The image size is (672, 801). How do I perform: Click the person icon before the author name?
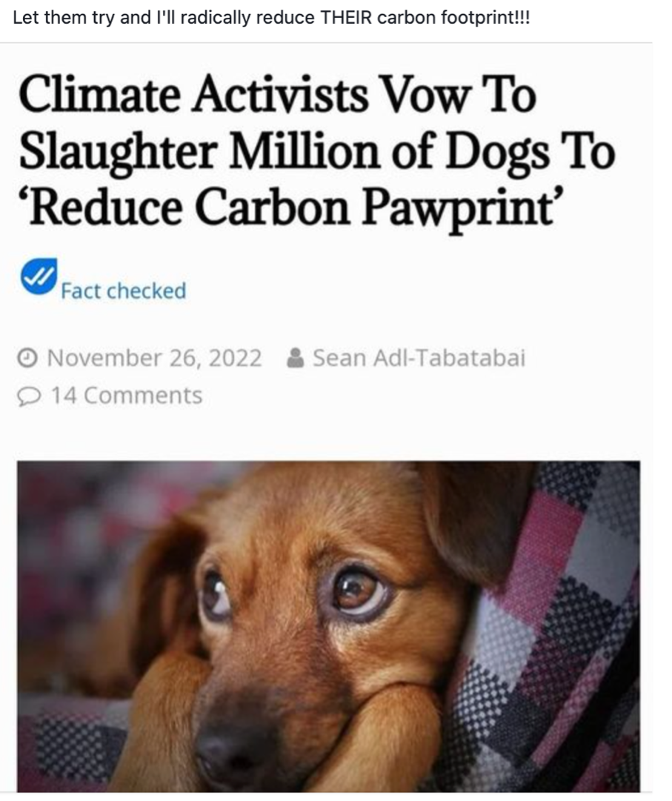(x=296, y=358)
